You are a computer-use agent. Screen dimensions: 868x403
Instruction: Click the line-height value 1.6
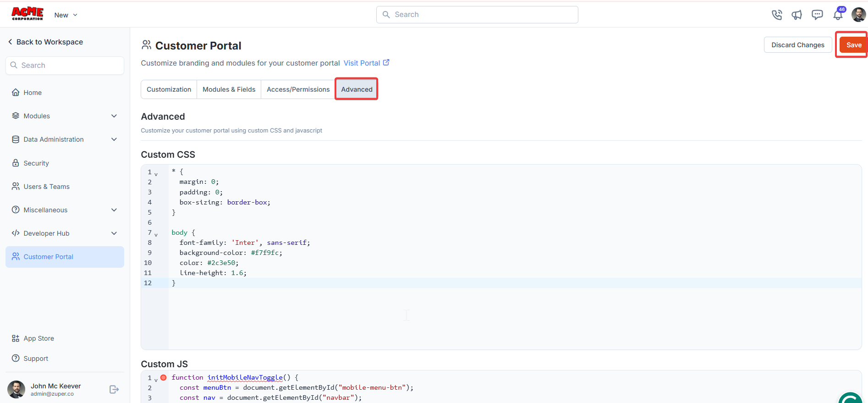tap(237, 273)
